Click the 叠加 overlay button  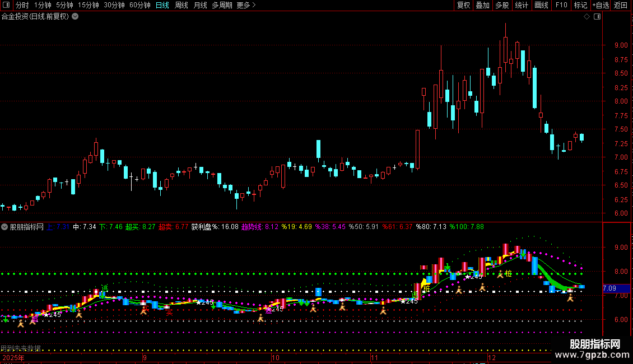(x=482, y=5)
